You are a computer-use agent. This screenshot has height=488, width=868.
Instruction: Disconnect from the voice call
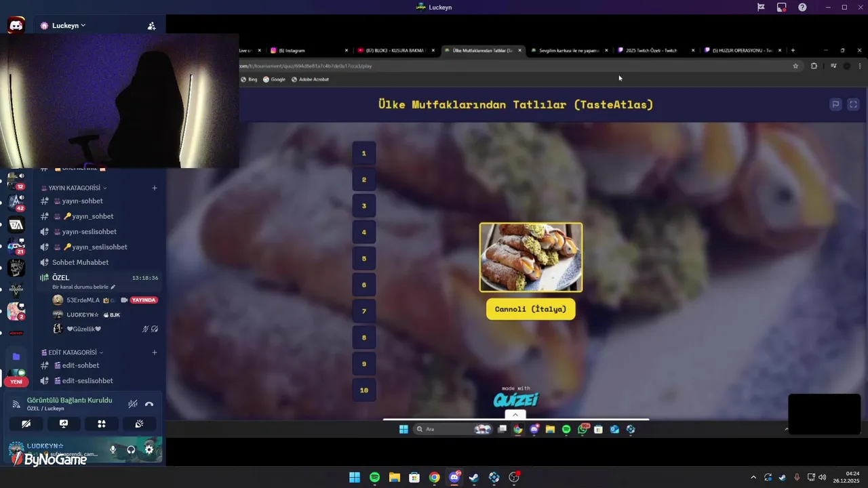pyautogui.click(x=149, y=404)
